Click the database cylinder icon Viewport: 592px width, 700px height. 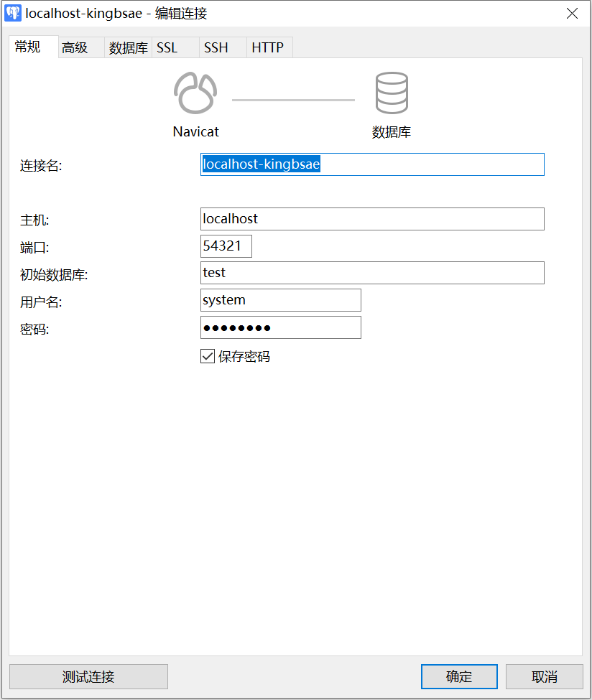point(392,93)
